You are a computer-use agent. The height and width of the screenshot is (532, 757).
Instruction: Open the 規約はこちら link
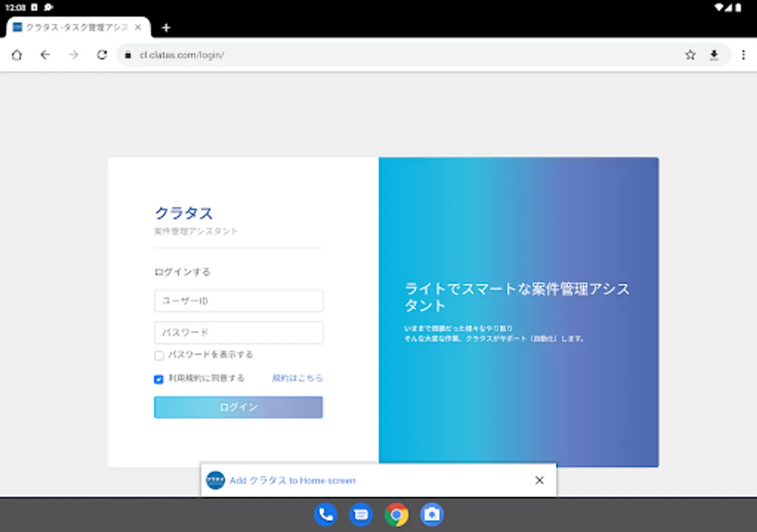click(297, 378)
